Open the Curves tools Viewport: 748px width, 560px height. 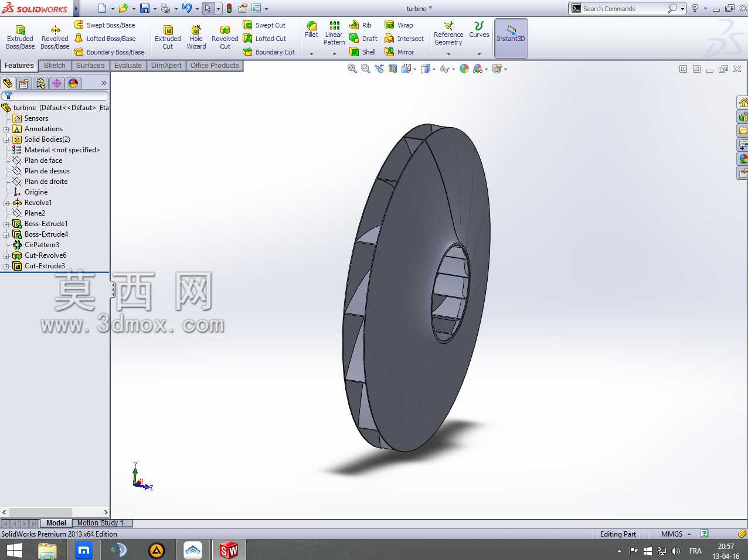pos(479,30)
